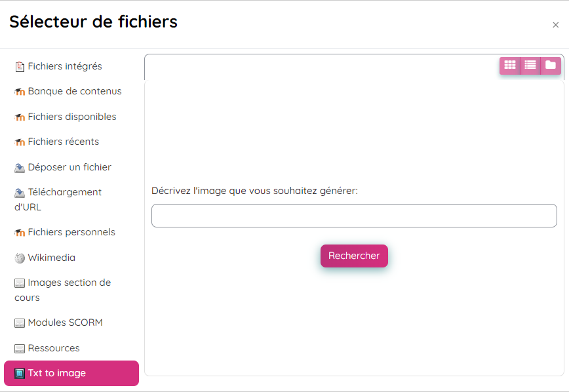Click the Fichiers intégrés paperclip icon
Image resolution: width=569 pixels, height=392 pixels.
(20, 67)
